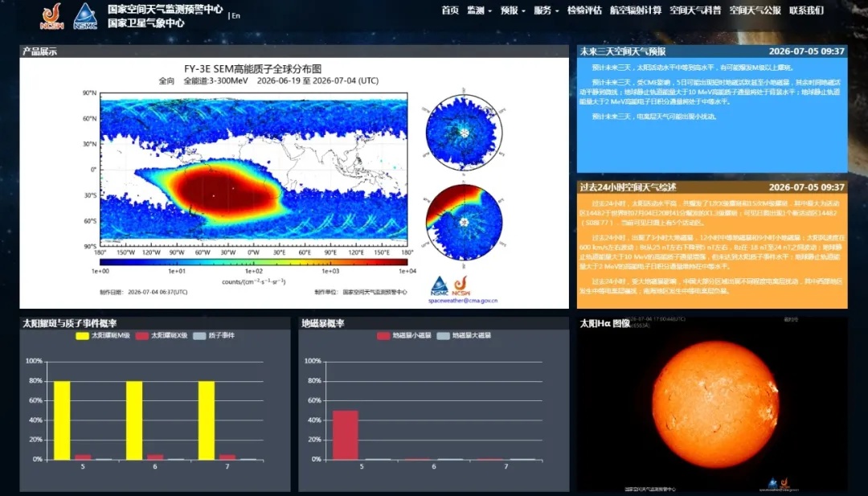Open the 首页 navigation item
The image size is (868, 496).
[x=450, y=10]
